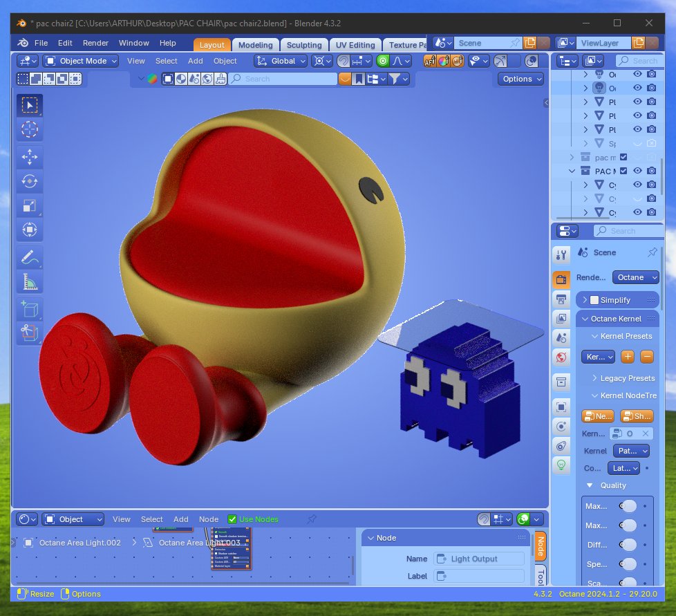Toggle proportional editing in viewport header
The width and height of the screenshot is (676, 616).
pyautogui.click(x=383, y=62)
